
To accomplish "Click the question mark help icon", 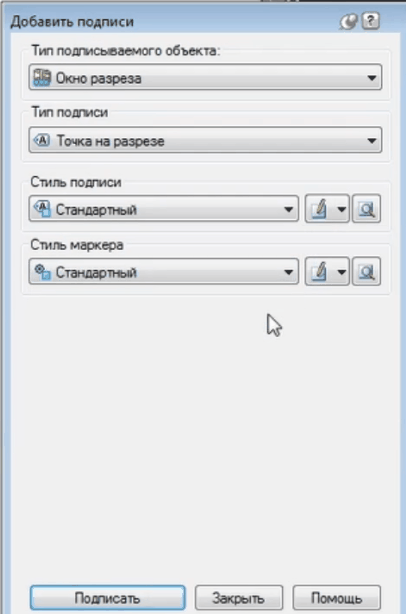I will click(371, 21).
